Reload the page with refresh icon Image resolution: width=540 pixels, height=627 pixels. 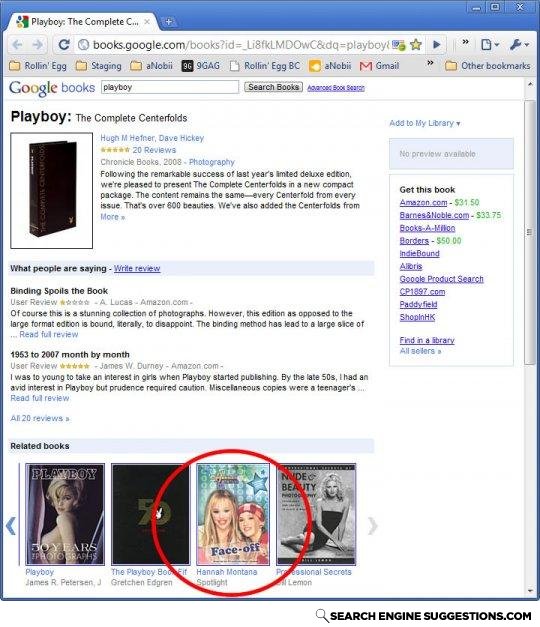pos(64,44)
